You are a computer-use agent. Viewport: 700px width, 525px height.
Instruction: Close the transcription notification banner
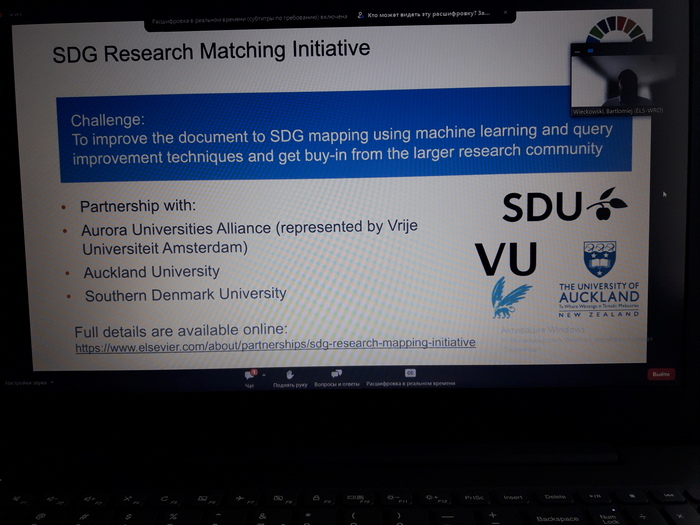[507, 14]
